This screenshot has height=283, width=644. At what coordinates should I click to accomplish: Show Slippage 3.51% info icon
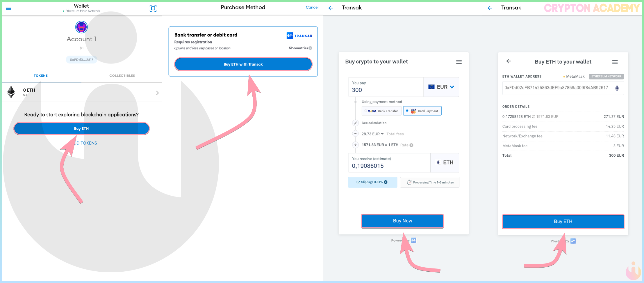[386, 182]
